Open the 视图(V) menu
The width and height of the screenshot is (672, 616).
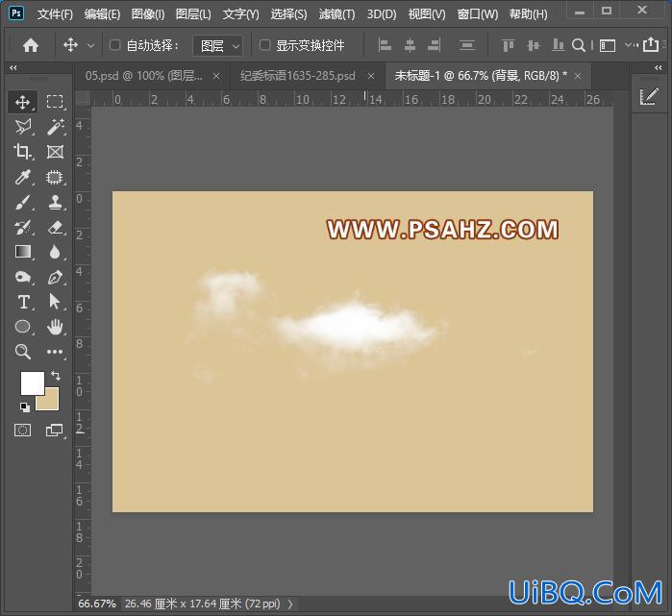click(427, 14)
